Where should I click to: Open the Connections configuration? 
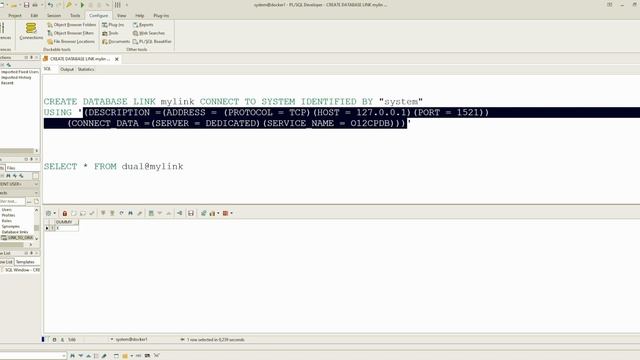(31, 31)
